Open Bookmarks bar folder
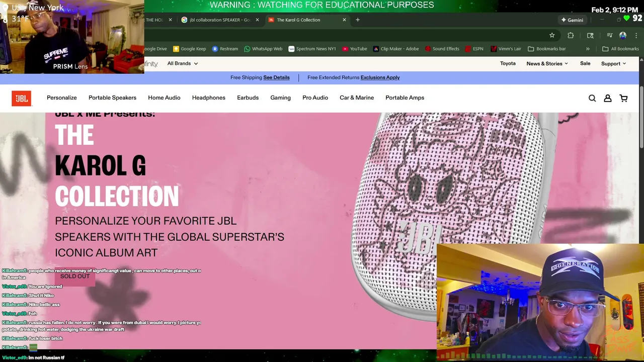Viewport: 644px width, 362px height. click(546, 49)
